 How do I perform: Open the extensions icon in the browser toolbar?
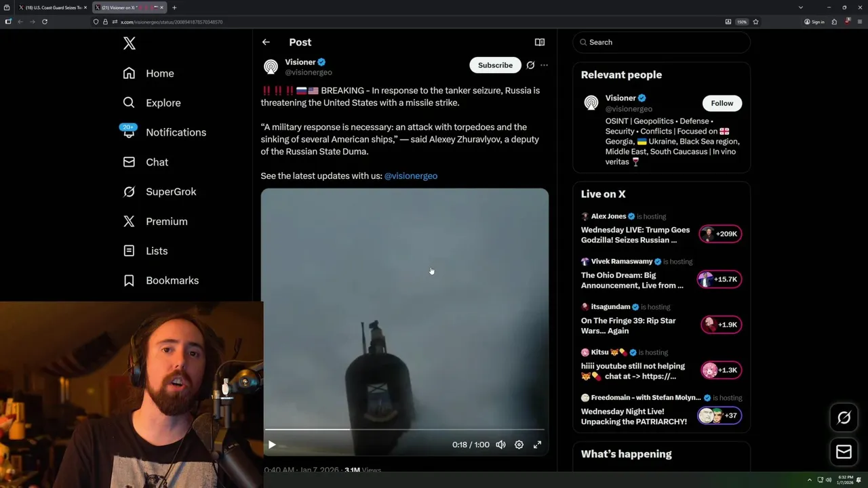[x=834, y=22]
